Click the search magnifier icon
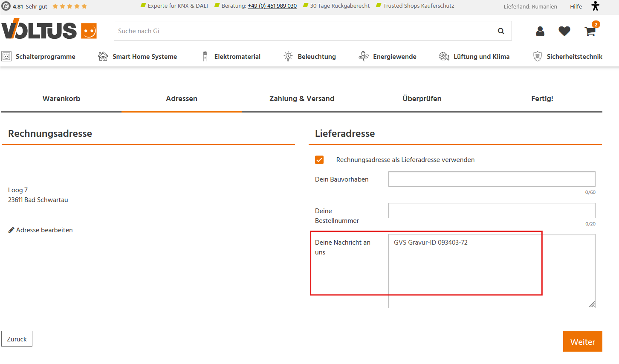 tap(501, 31)
